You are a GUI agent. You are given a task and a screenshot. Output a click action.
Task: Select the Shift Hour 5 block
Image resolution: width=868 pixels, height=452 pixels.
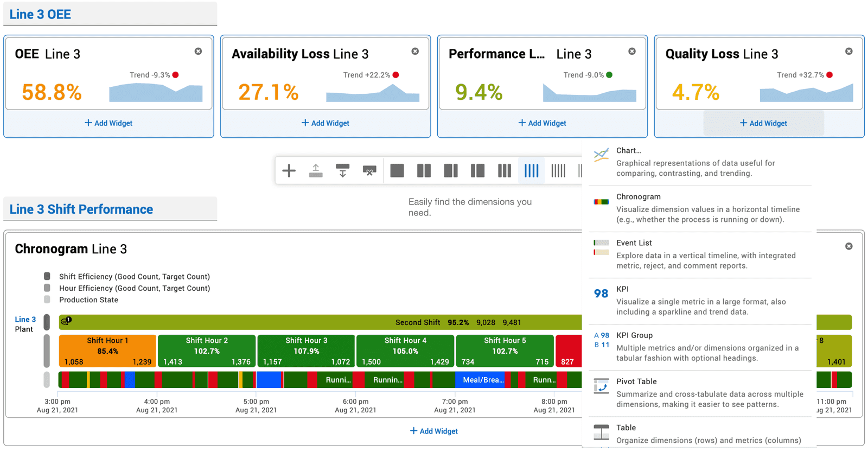pyautogui.click(x=505, y=351)
